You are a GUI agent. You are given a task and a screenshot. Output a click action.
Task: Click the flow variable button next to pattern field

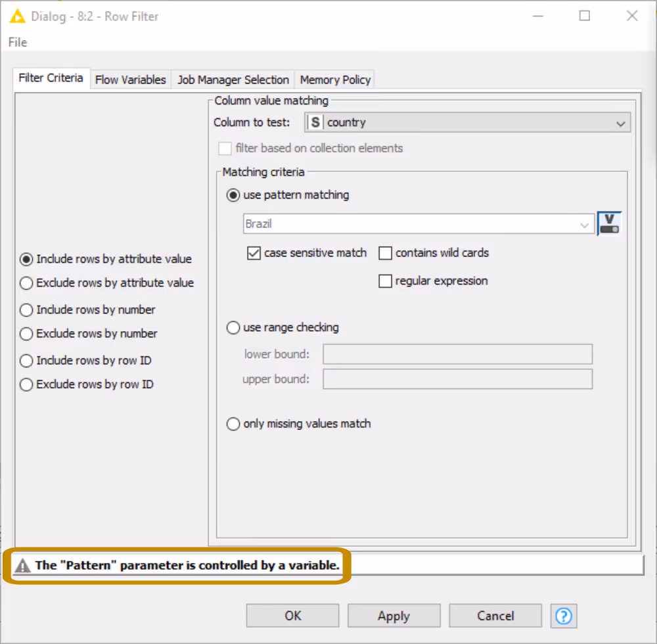(608, 223)
